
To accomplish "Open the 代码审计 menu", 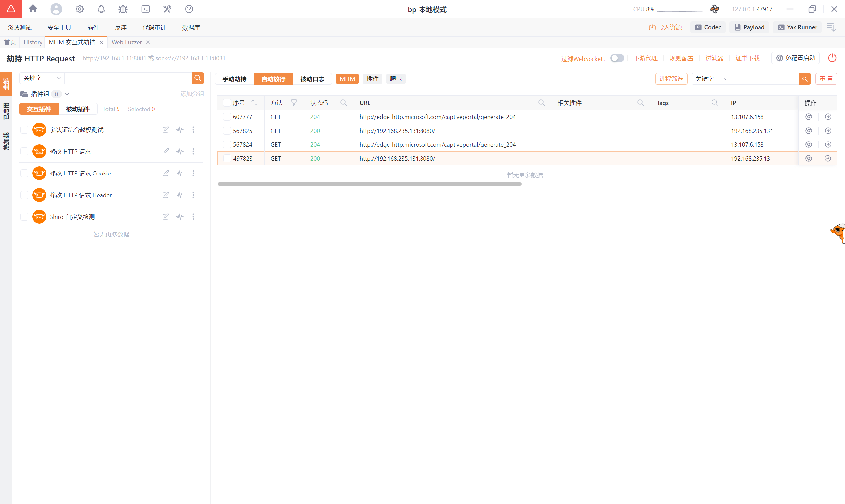I will coord(154,27).
